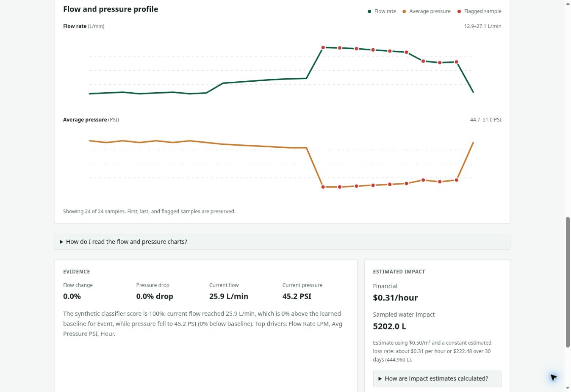
Task: Click the 5202.0 L sampled water impact
Action: click(x=389, y=326)
